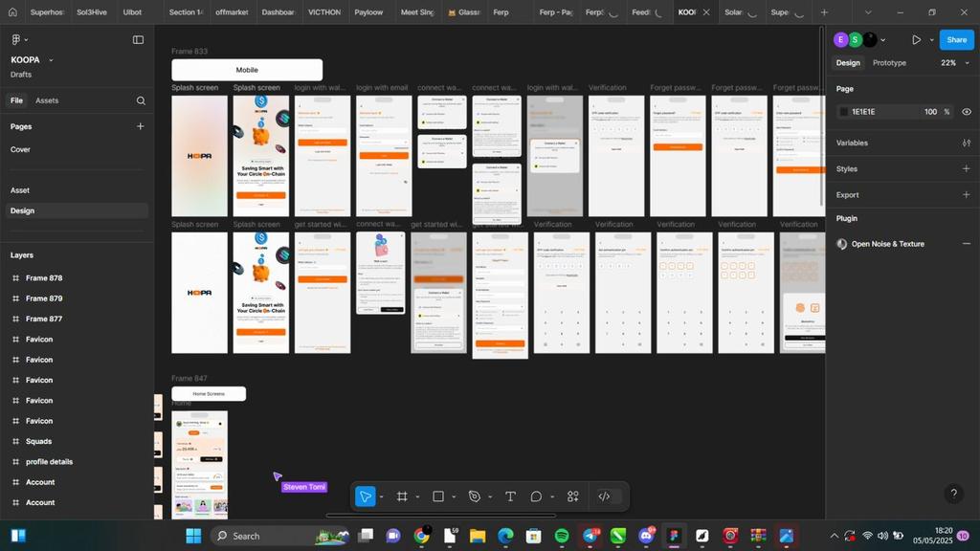Open Pen tool options chevron
This screenshot has width=980, height=551.
(x=490, y=497)
